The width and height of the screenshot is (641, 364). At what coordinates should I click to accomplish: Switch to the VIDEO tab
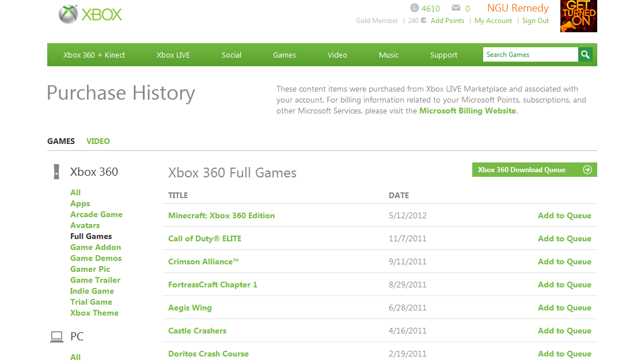(98, 141)
